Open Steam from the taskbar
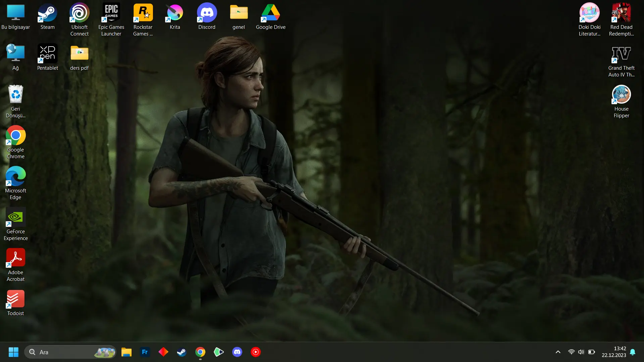This screenshot has width=644, height=362. point(182,352)
